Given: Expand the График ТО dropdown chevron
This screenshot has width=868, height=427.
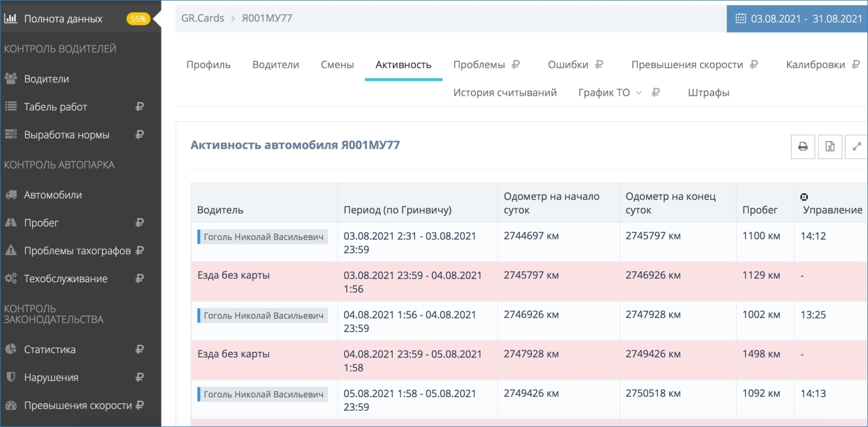Looking at the screenshot, I should [639, 93].
